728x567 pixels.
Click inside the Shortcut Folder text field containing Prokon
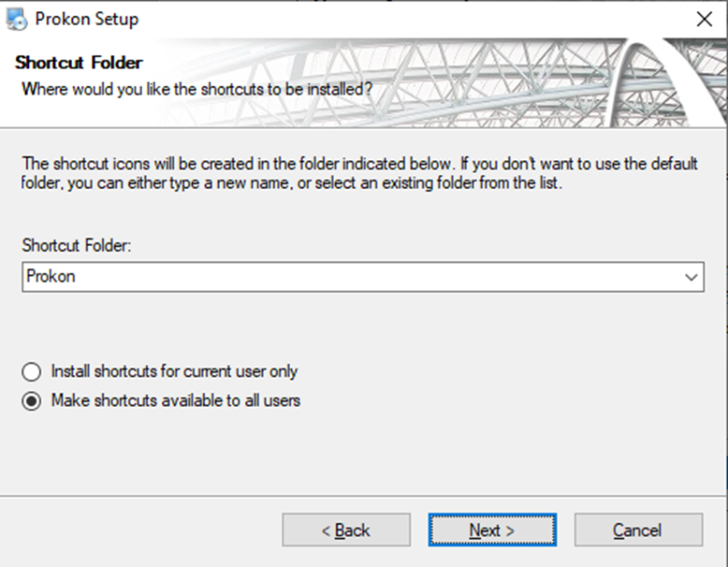346,277
